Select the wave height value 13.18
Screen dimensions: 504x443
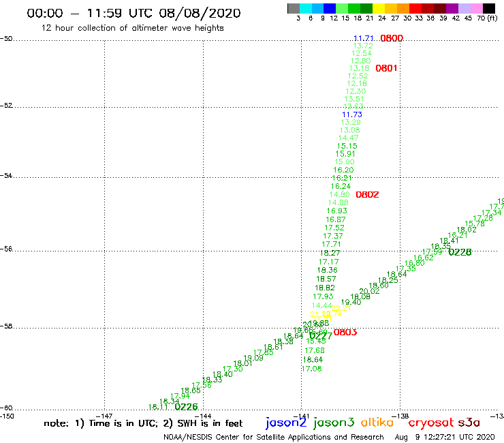pos(360,68)
